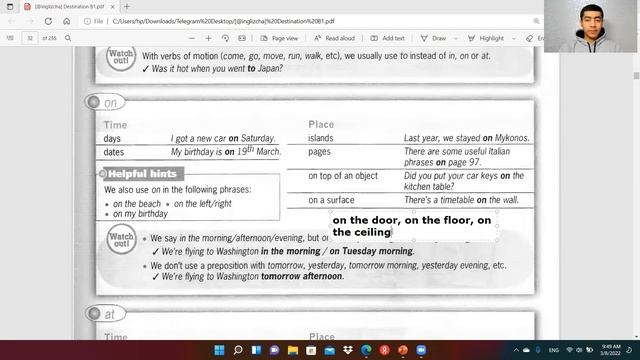640x360 pixels.
Task: Open the find-in-document search icon
Action: (68, 38)
